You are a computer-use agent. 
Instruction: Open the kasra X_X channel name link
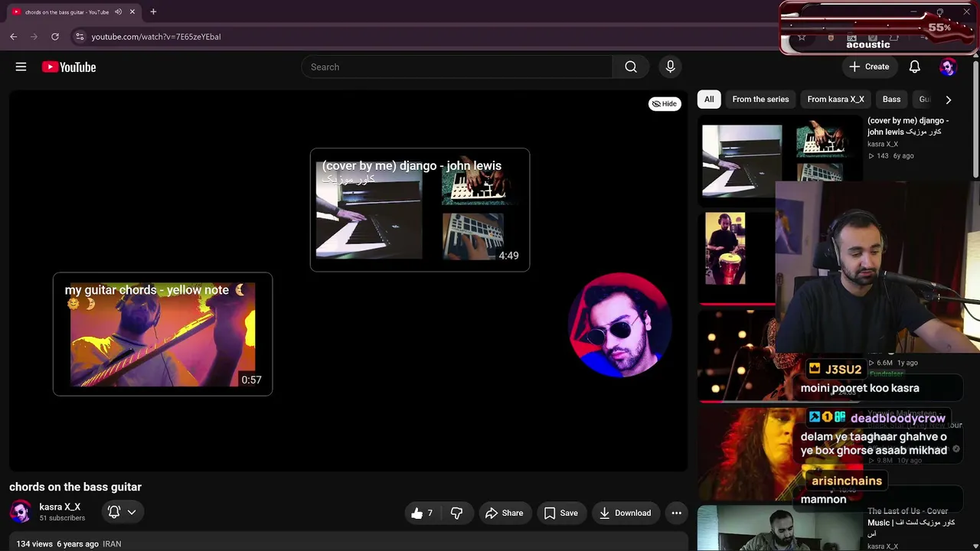pyautogui.click(x=60, y=507)
